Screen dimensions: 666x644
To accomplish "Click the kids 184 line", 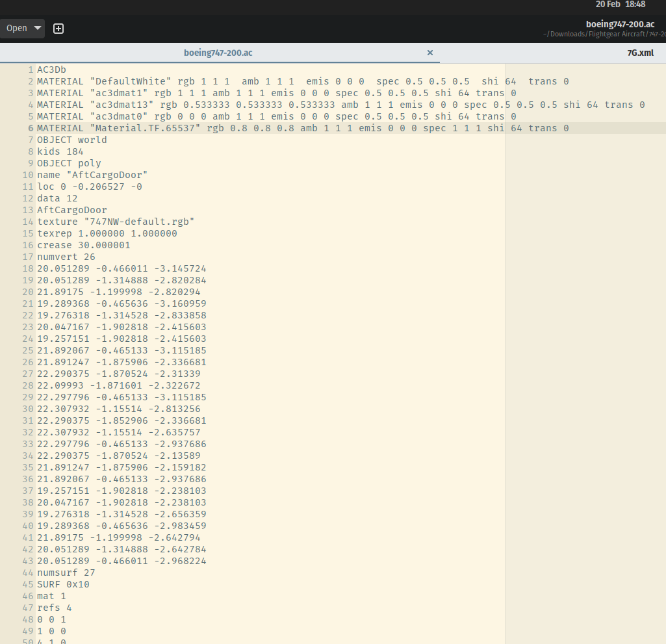I will tap(60, 151).
